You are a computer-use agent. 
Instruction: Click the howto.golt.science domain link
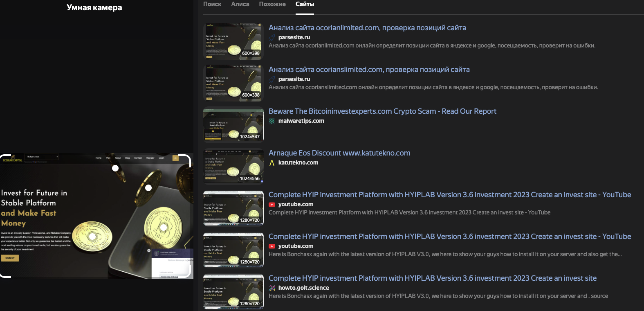coord(303,288)
